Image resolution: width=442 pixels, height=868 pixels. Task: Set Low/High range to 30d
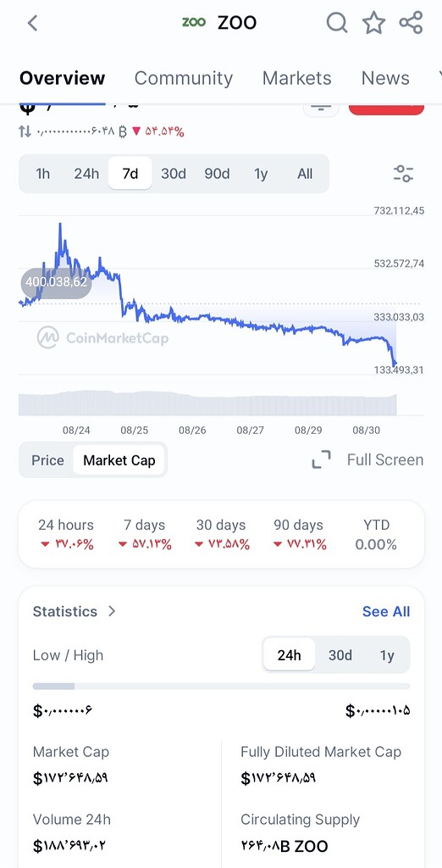(x=340, y=655)
